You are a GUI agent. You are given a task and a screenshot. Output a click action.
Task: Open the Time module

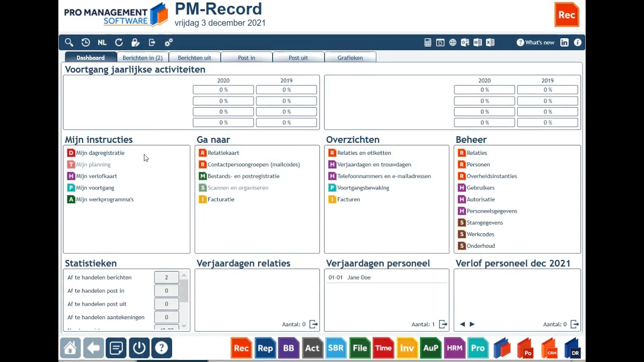[x=383, y=348]
